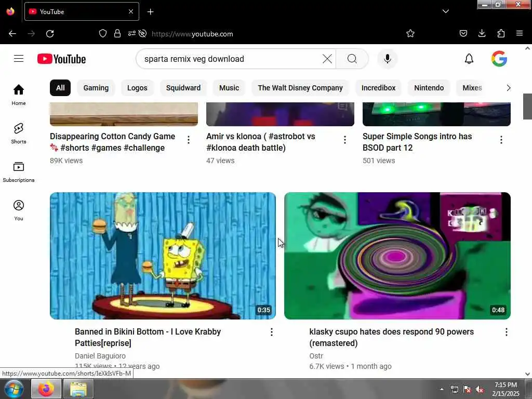This screenshot has width=532, height=399.
Task: Open the Firefox application menu
Action: [520, 33]
